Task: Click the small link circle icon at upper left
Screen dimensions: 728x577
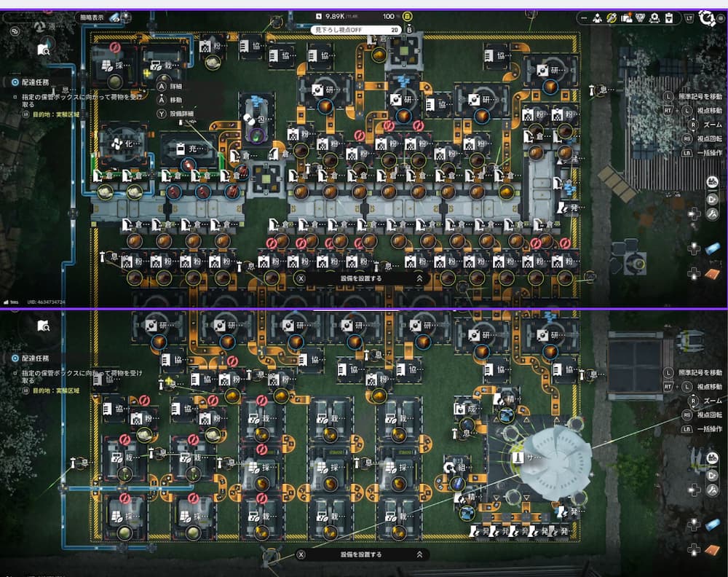Action: click(15, 31)
